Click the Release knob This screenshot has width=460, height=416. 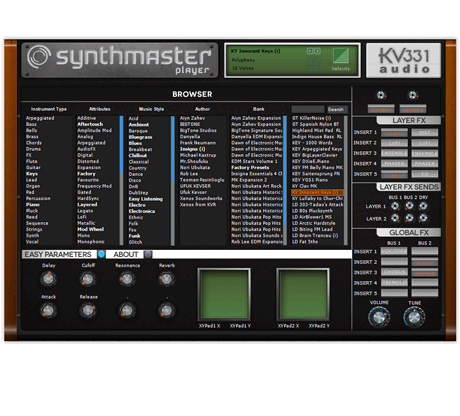coord(88,310)
